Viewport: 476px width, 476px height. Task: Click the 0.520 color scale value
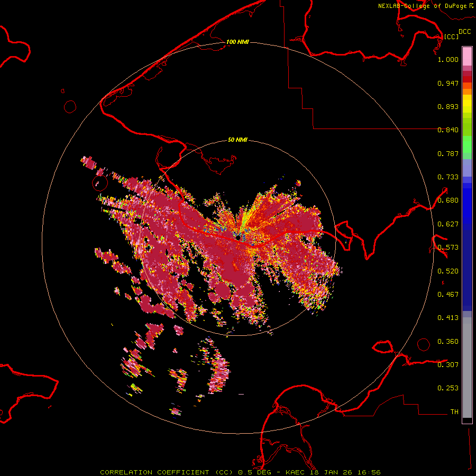448,271
